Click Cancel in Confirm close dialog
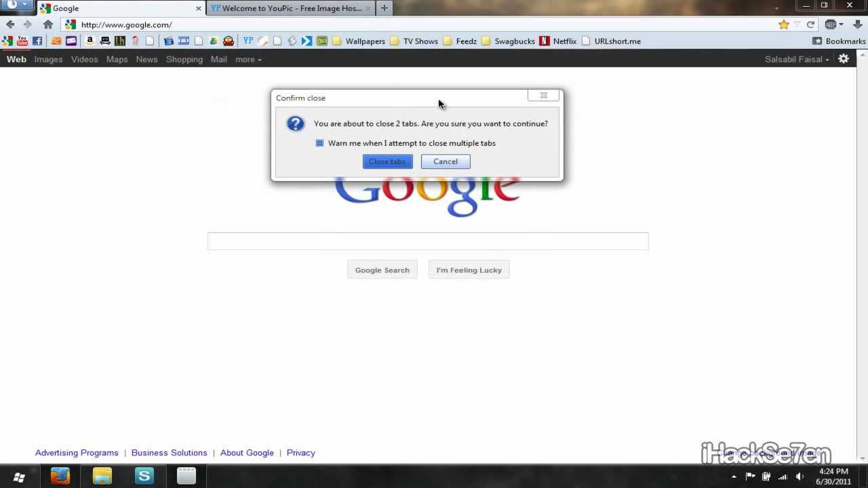The image size is (868, 488). pyautogui.click(x=446, y=161)
